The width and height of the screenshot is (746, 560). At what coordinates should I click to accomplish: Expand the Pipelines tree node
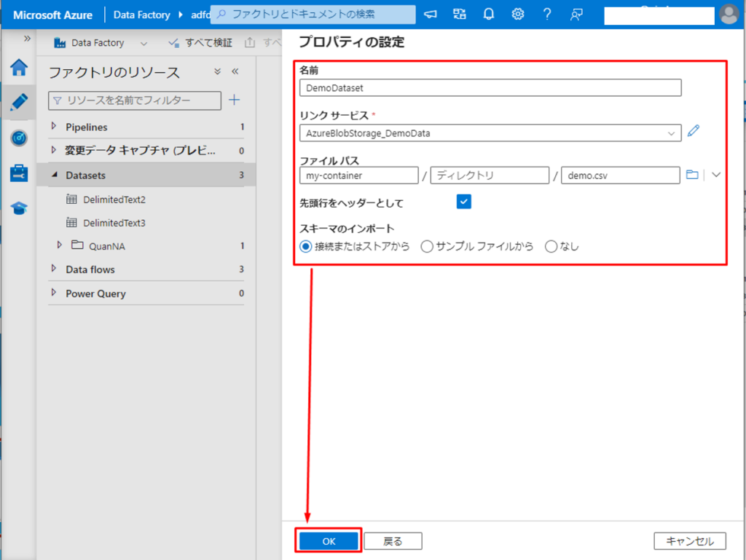(53, 127)
